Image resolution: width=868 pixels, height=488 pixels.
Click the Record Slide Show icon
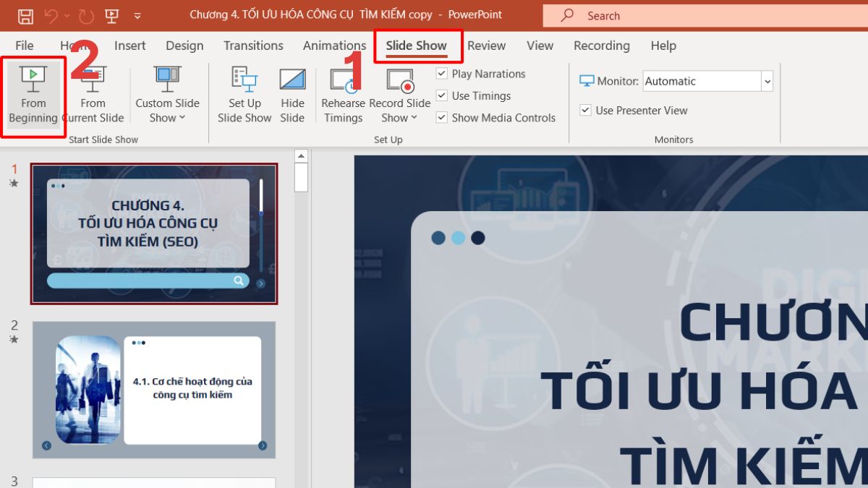coord(400,81)
